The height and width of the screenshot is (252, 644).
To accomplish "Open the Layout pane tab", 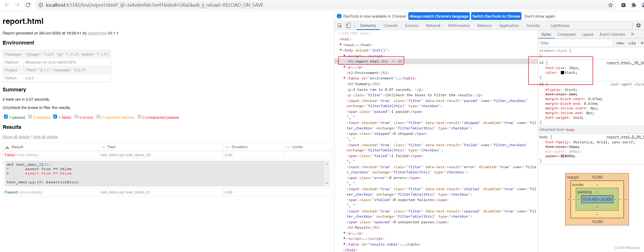I will (587, 34).
